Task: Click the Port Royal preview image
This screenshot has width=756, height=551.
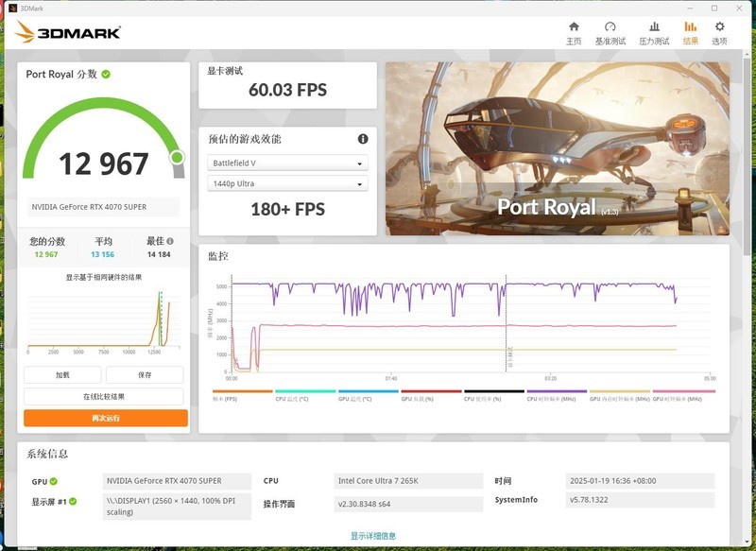Action: [564, 148]
